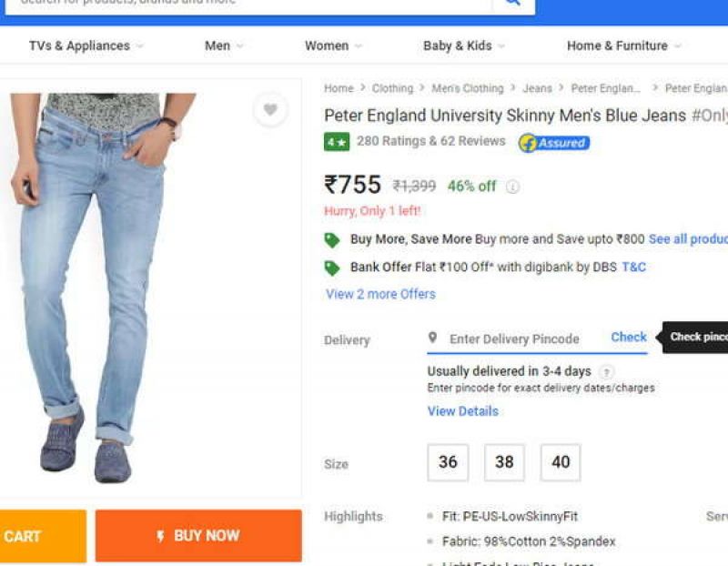The height and width of the screenshot is (566, 728).
Task: Open the View Details link under delivery
Action: [462, 411]
